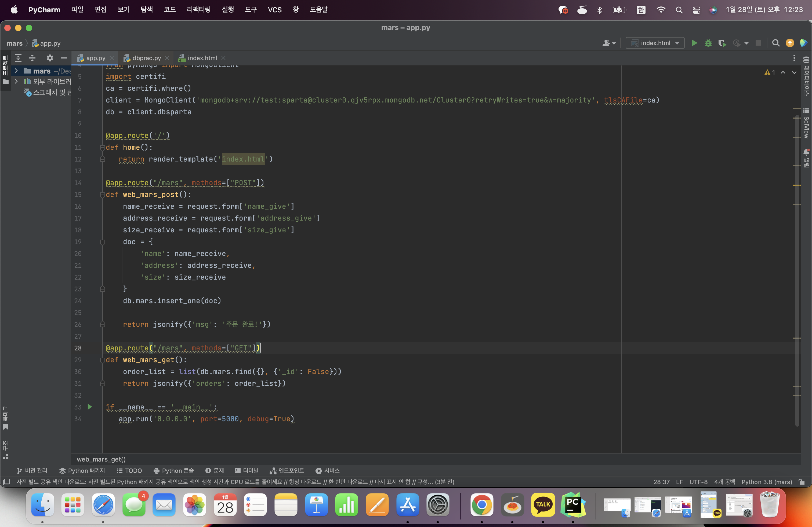Viewport: 812px width, 527px height.
Task: Open the 서비스 tool window
Action: tap(328, 470)
